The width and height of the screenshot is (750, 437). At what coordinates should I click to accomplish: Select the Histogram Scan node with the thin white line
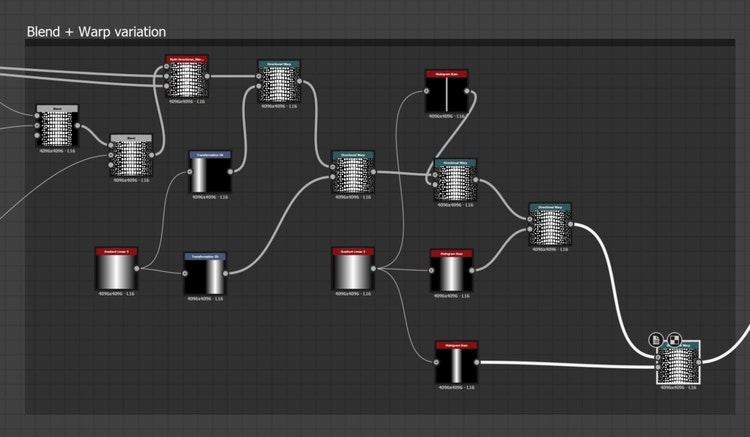click(x=447, y=91)
